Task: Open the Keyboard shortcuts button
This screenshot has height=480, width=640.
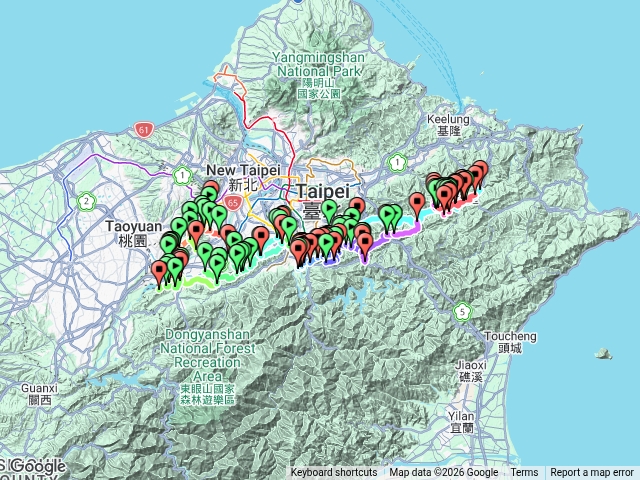Action: tap(334, 473)
